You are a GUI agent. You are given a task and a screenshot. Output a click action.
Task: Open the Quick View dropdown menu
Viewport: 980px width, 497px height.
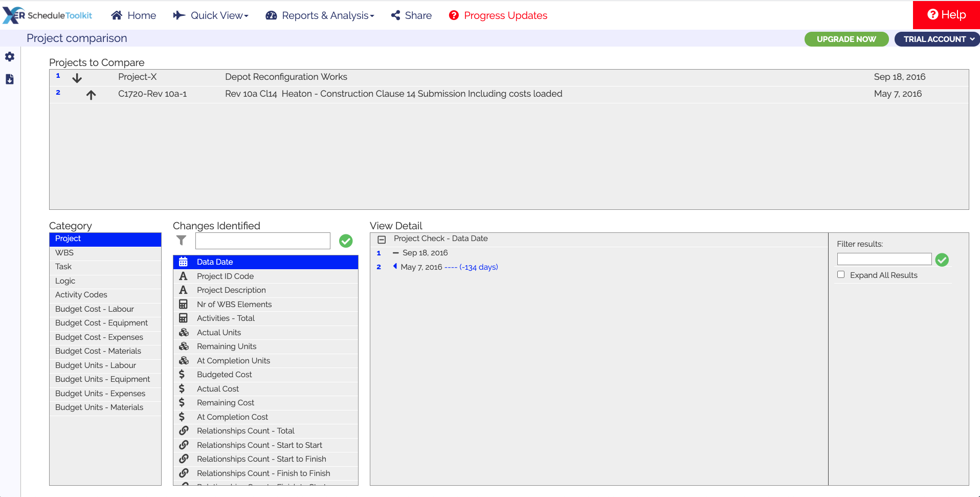[x=211, y=15]
